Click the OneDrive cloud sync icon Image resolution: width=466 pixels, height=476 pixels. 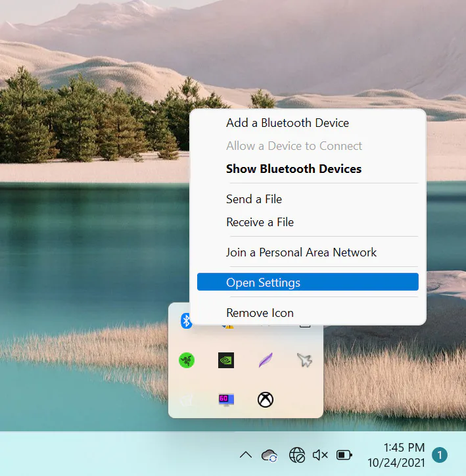click(269, 456)
